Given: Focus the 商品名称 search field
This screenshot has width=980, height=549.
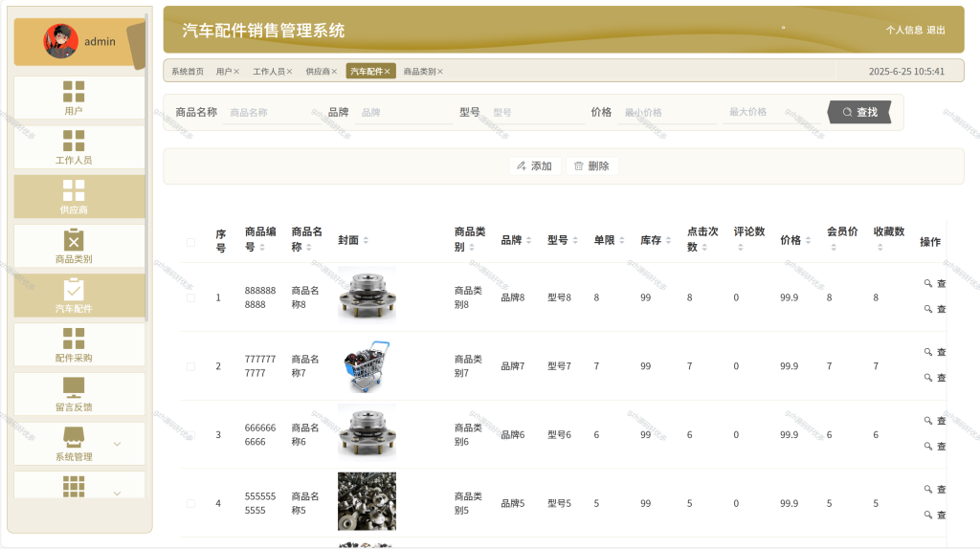Looking at the screenshot, I should [x=273, y=113].
